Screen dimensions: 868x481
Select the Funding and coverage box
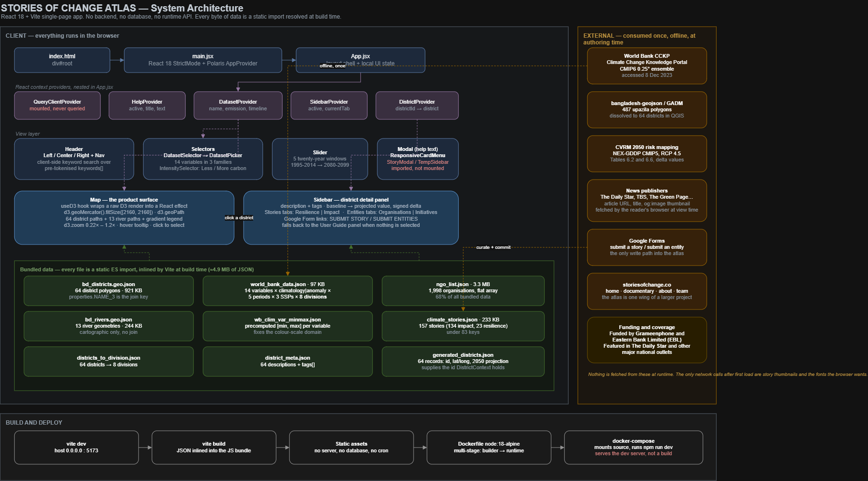point(647,340)
